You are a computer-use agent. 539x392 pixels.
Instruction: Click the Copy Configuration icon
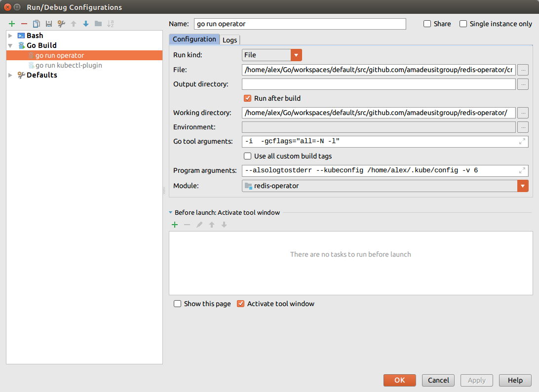tap(37, 24)
